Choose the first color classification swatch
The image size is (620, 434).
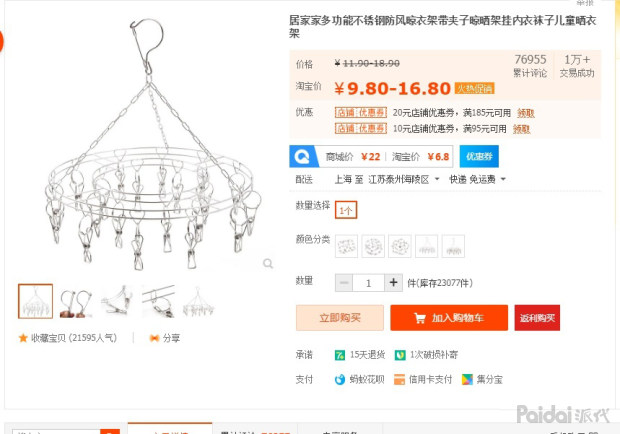tap(346, 246)
